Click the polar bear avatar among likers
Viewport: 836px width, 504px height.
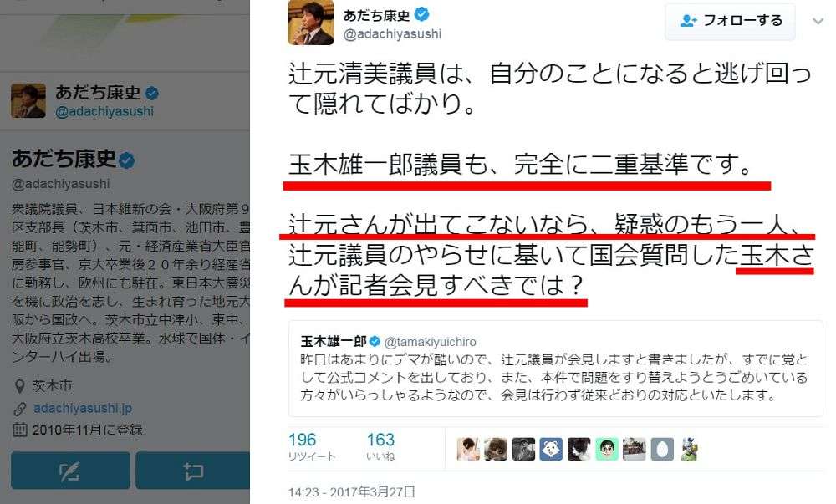551,449
